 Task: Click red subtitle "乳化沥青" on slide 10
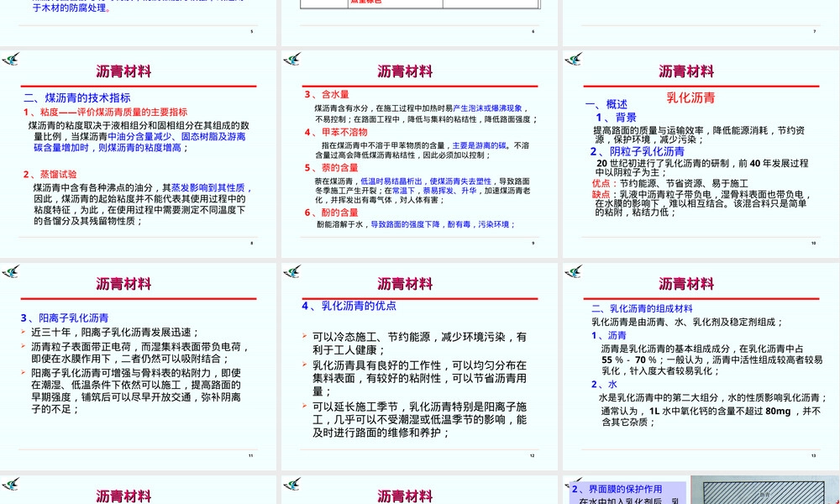tap(690, 97)
